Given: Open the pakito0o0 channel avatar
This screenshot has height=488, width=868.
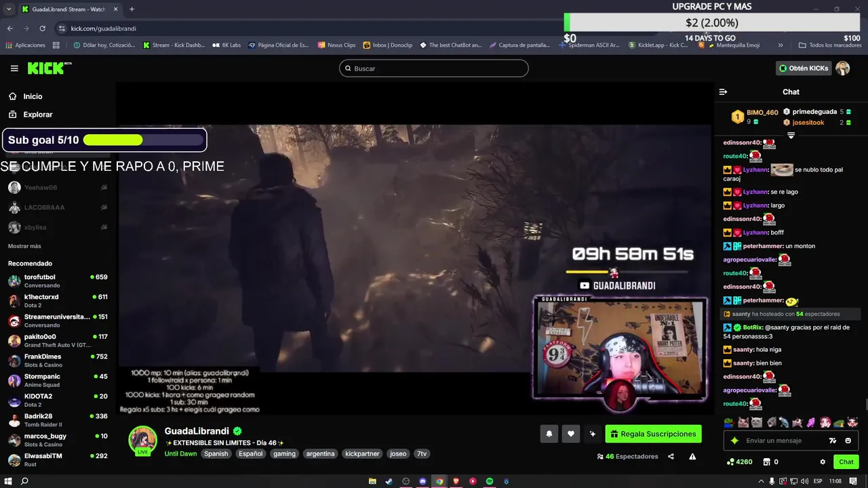Looking at the screenshot, I should pyautogui.click(x=14, y=340).
